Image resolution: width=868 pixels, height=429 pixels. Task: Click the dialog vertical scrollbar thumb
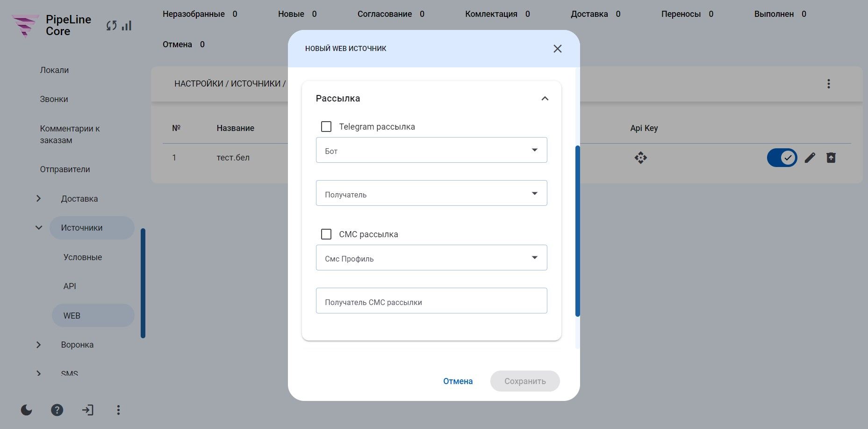[578, 231]
